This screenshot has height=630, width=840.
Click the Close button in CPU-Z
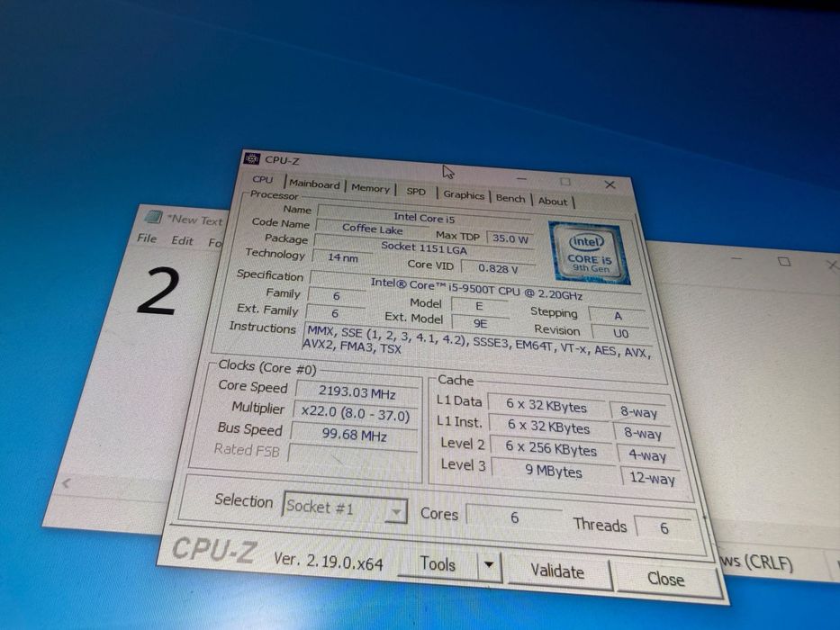tap(666, 579)
